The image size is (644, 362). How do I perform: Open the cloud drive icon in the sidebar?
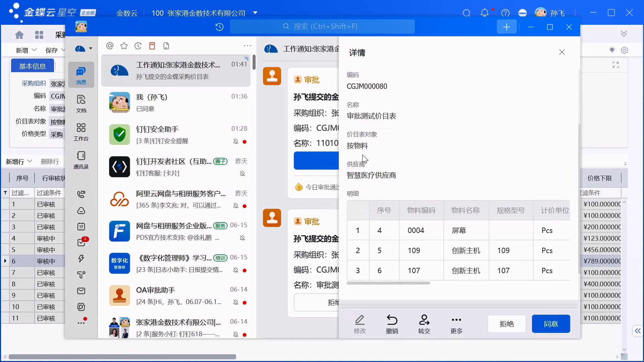point(81,210)
